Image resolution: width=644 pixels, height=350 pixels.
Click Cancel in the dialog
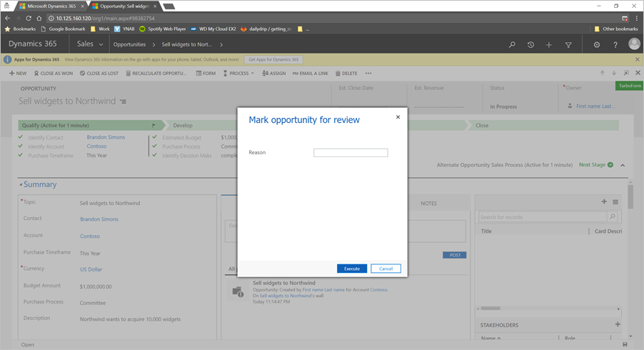[386, 269]
